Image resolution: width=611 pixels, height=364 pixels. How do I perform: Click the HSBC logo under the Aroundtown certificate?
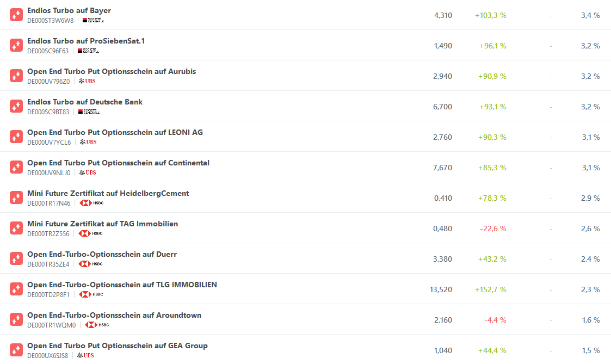97,325
